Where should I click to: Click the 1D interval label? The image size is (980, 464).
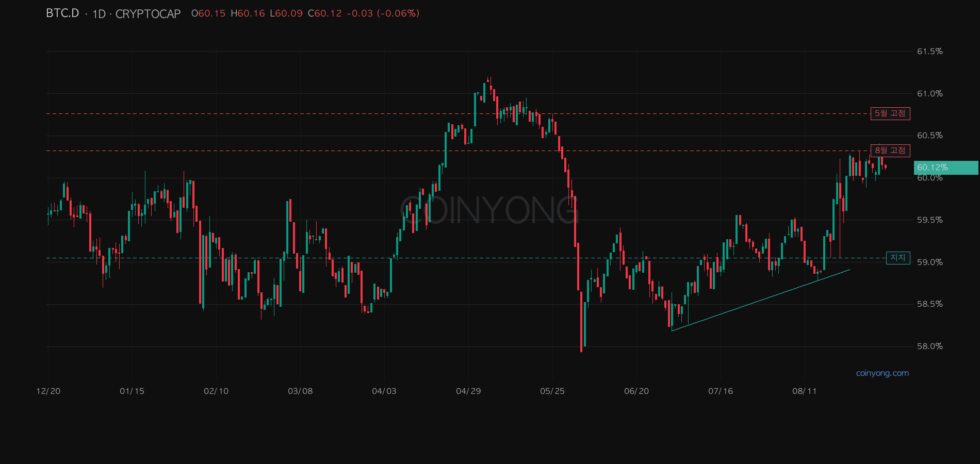pos(99,14)
